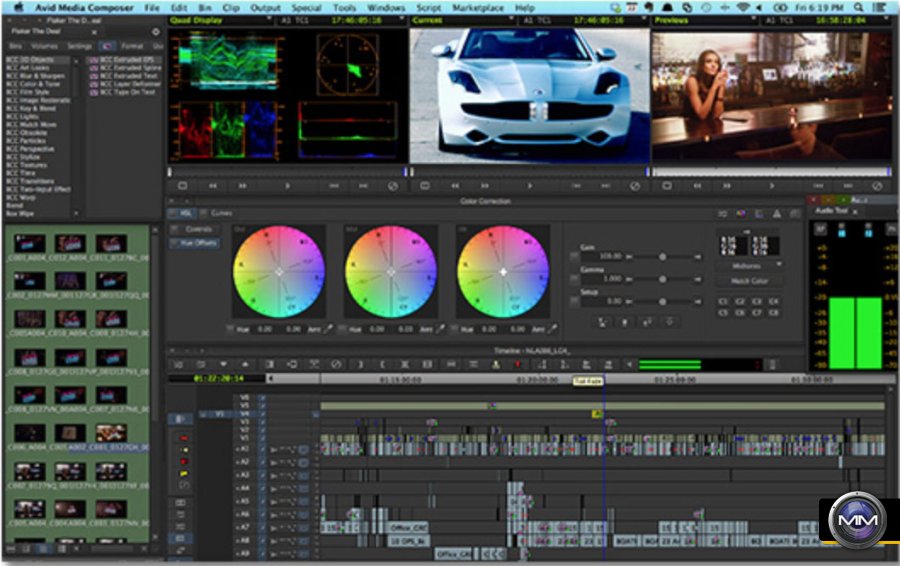Open the Clip menu
The image size is (900, 566).
click(231, 7)
